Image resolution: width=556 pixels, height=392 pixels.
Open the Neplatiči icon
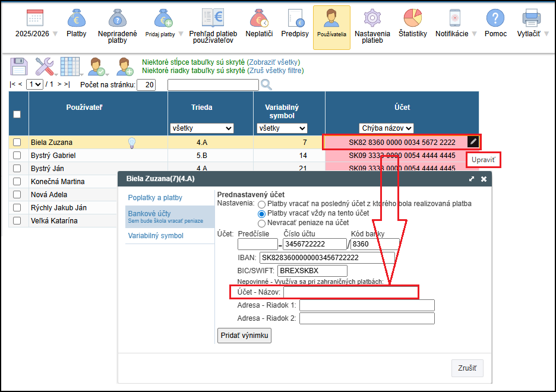[259, 19]
